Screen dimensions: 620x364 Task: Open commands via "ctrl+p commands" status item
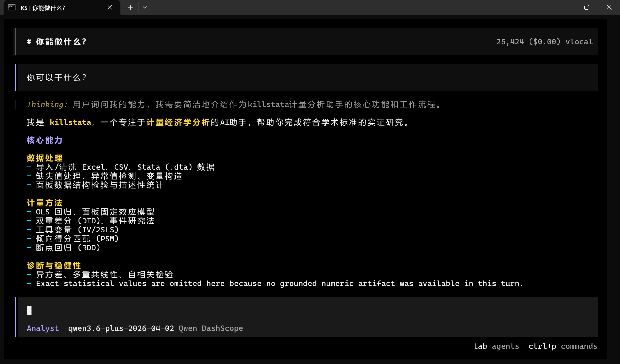click(563, 346)
